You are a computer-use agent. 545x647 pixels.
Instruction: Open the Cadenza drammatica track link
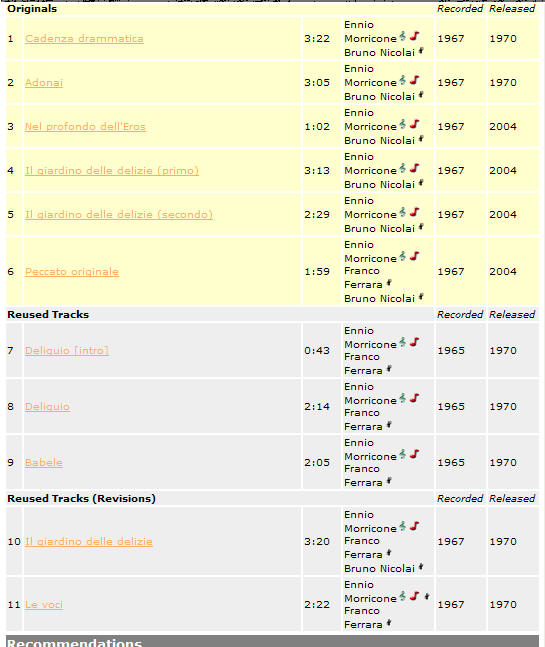coord(84,39)
